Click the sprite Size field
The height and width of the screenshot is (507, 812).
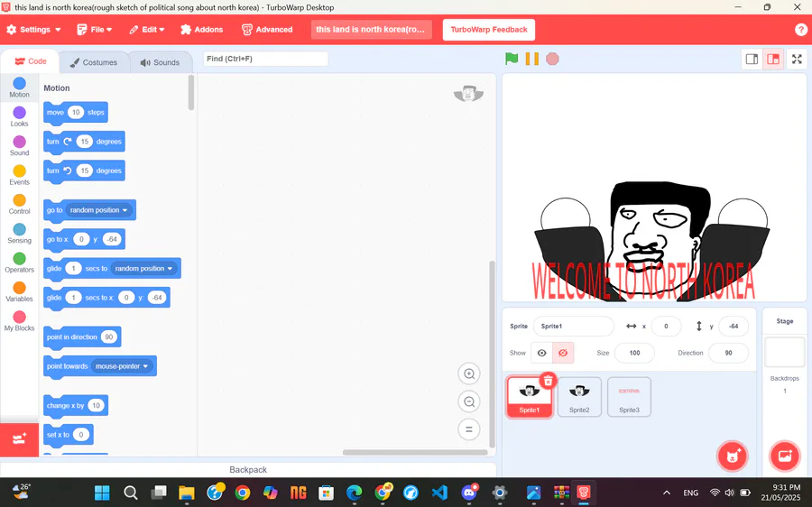coord(634,353)
